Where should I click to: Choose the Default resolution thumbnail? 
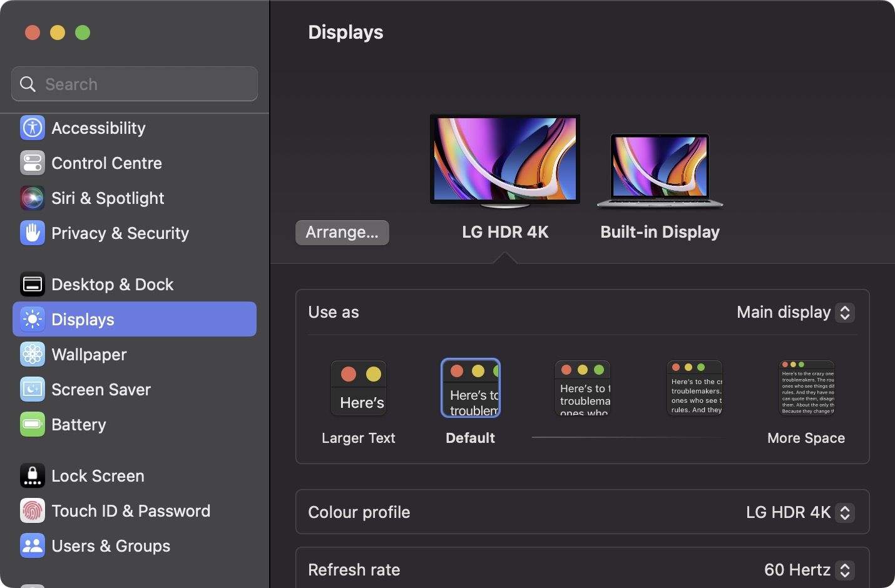(x=471, y=388)
